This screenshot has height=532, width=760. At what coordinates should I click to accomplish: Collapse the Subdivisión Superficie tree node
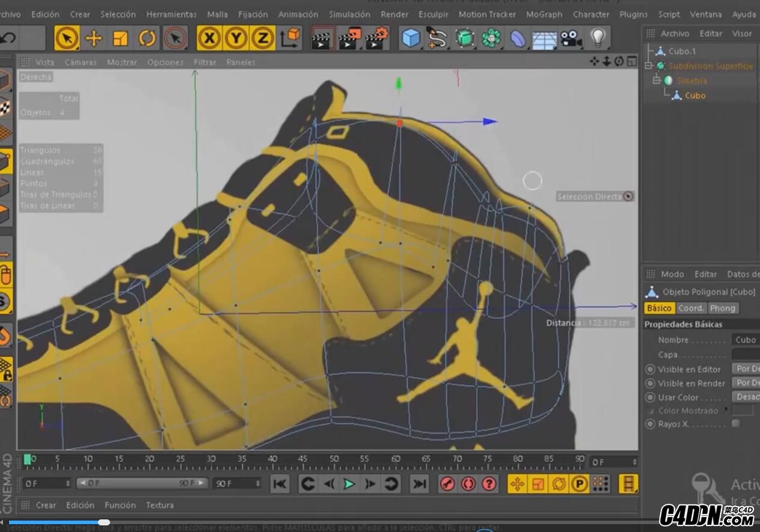[648, 66]
